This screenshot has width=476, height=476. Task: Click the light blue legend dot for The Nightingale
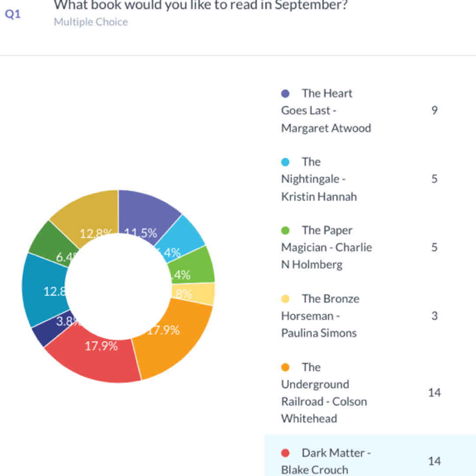click(285, 162)
